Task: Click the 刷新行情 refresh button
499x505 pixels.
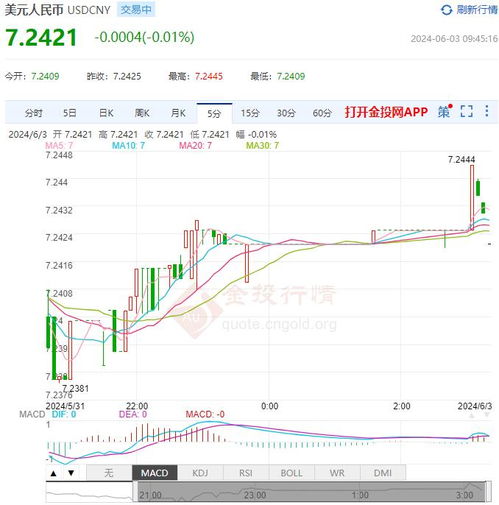Action: click(477, 10)
